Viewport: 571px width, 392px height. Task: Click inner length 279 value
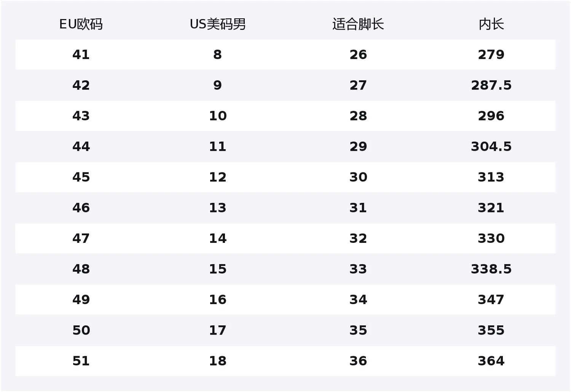(491, 55)
